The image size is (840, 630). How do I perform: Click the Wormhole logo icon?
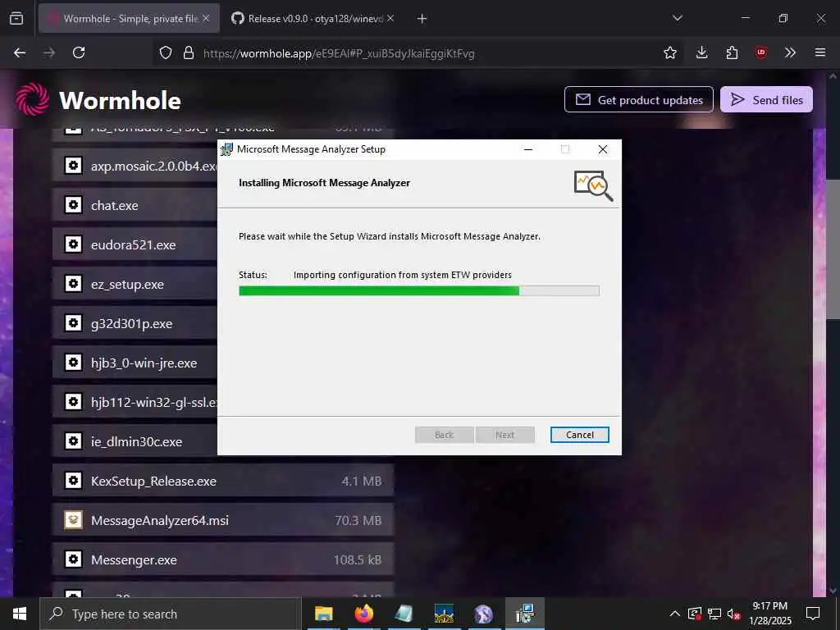[x=33, y=99]
